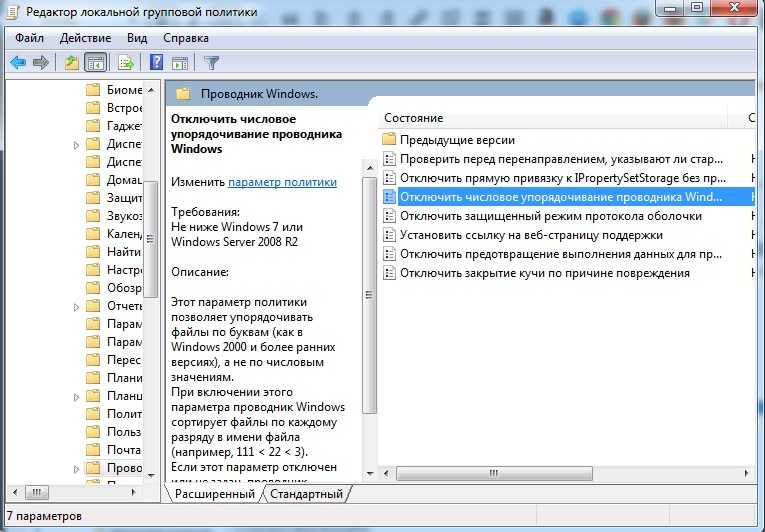Click the Forward arrow toolbar icon
Image resolution: width=765 pixels, height=532 pixels.
[x=40, y=62]
